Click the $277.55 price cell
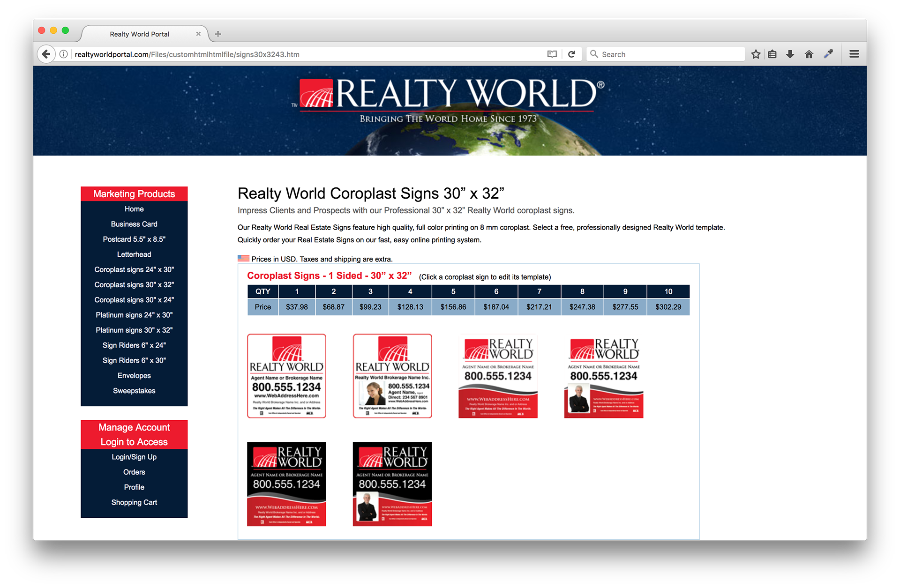Image resolution: width=900 pixels, height=588 pixels. click(x=625, y=307)
